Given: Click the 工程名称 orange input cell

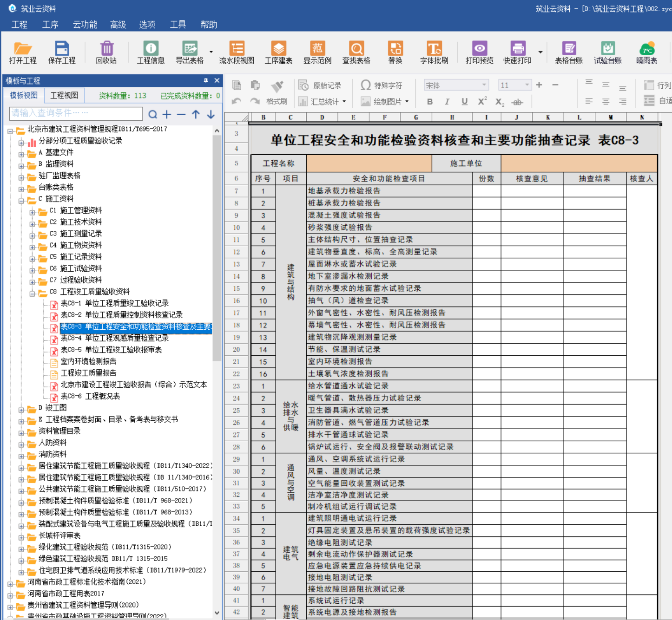Looking at the screenshot, I should click(x=369, y=163).
